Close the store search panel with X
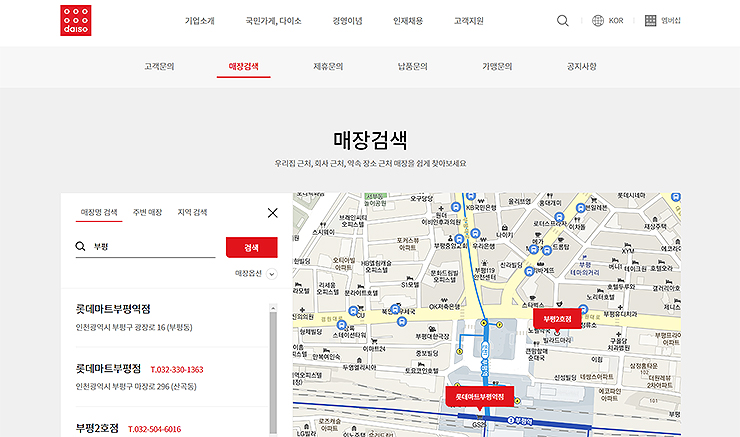Screen dimensions: 740x437 tap(272, 213)
